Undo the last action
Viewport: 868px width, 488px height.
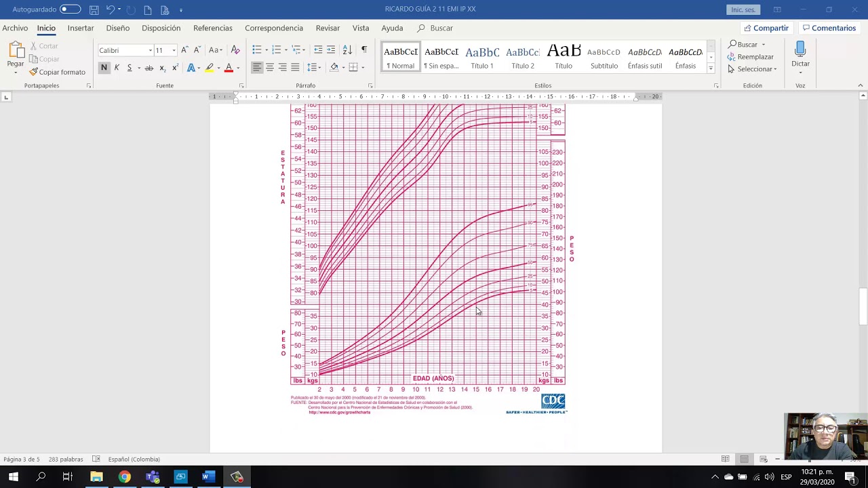(111, 9)
